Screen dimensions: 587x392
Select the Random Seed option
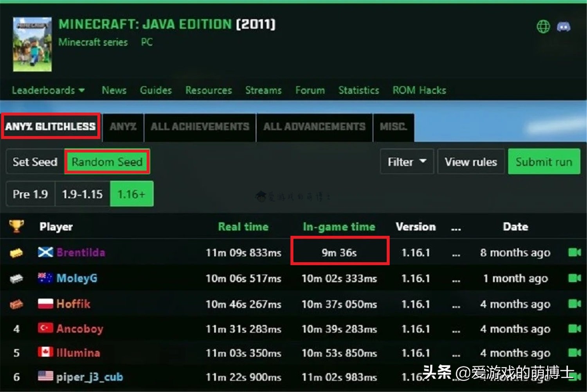(107, 162)
